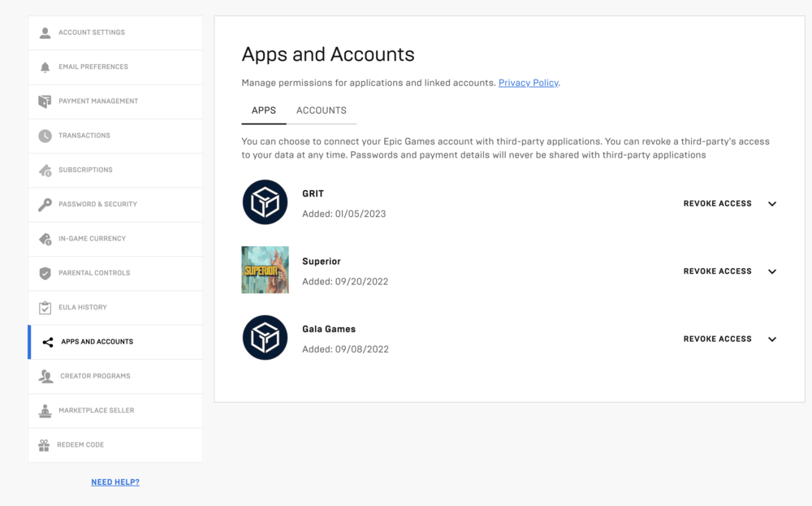The image size is (812, 506).
Task: Go to Marketplace Seller section
Action: 115,411
